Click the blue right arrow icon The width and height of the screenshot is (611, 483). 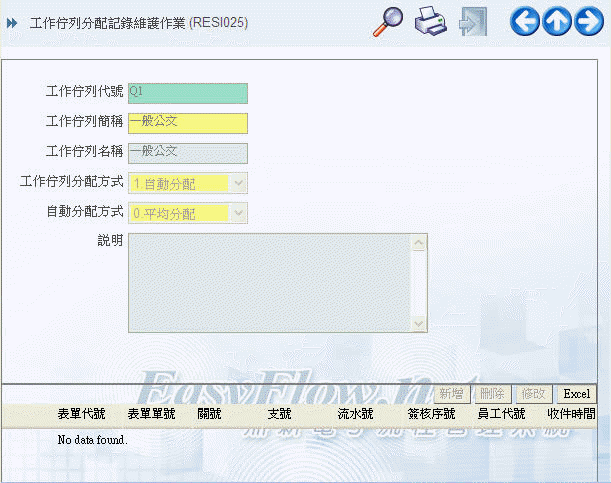click(x=589, y=21)
